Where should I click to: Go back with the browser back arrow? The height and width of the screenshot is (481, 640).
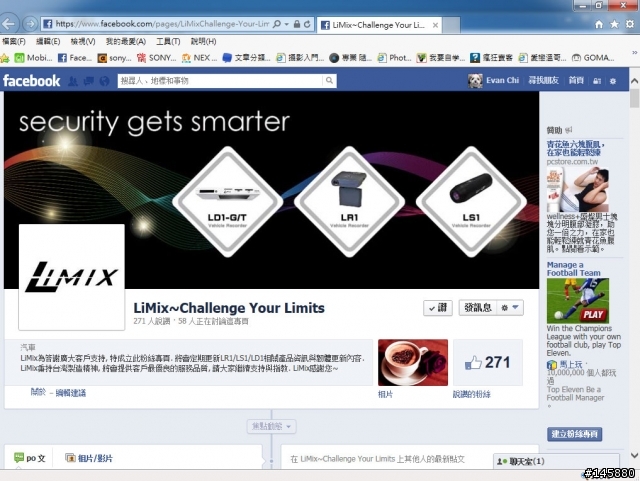pyautogui.click(x=9, y=24)
